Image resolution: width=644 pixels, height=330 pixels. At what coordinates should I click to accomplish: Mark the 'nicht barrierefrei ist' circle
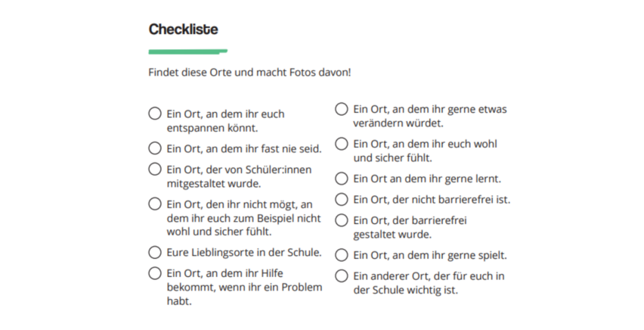[x=342, y=200]
